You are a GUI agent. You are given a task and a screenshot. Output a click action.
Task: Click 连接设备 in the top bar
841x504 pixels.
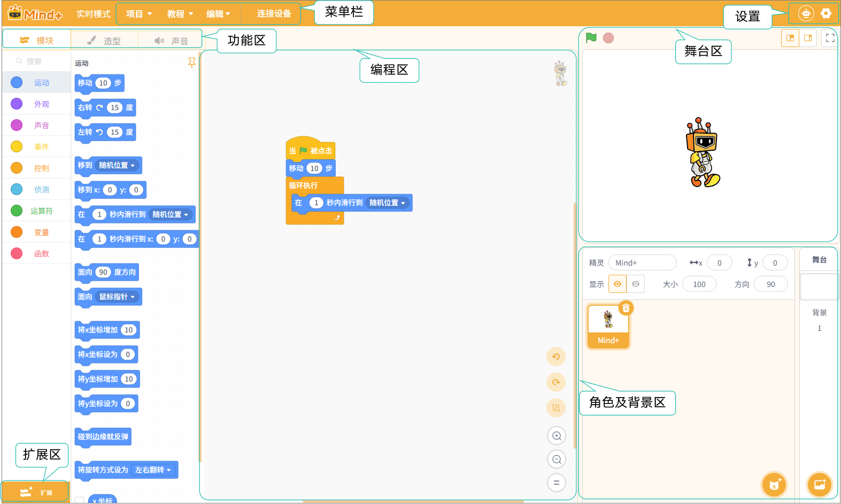point(274,14)
